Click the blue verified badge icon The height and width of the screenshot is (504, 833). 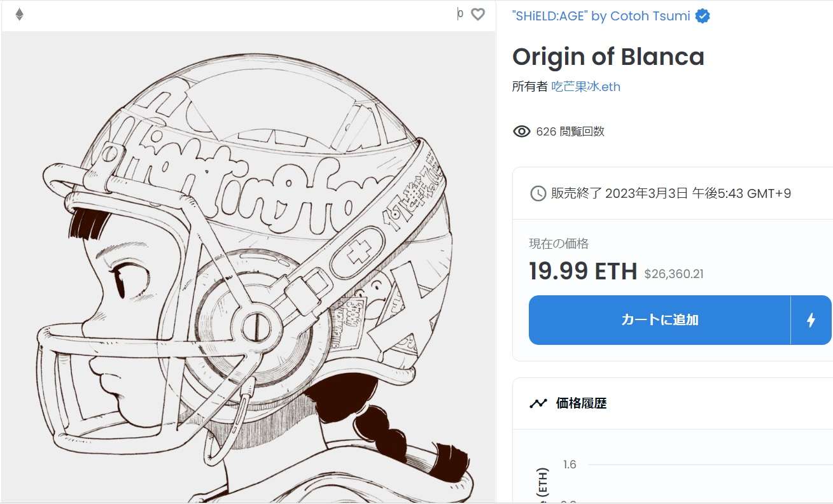pos(703,17)
